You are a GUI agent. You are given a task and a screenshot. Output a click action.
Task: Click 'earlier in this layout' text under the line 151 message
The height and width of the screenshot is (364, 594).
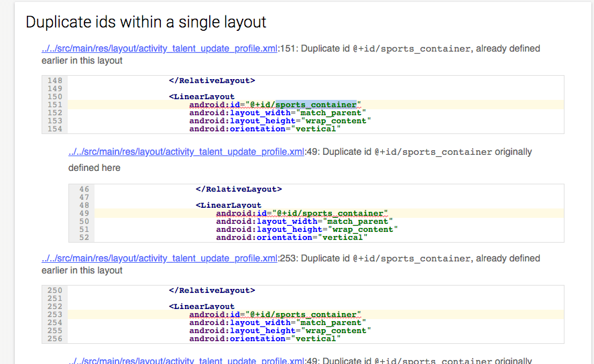[82, 60]
